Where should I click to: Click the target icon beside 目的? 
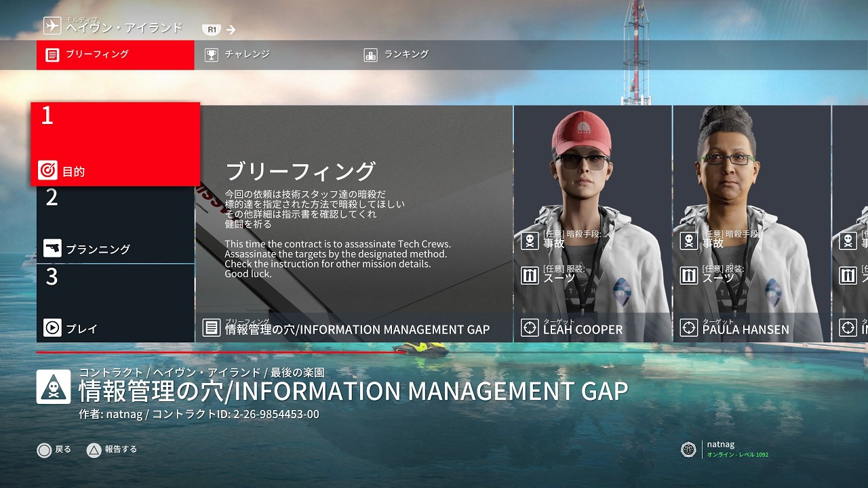click(47, 171)
